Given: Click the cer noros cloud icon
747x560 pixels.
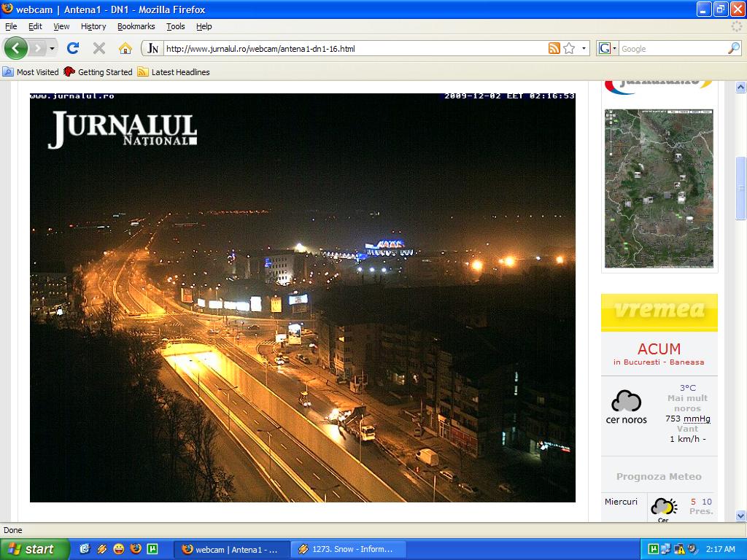Looking at the screenshot, I should pos(626,401).
